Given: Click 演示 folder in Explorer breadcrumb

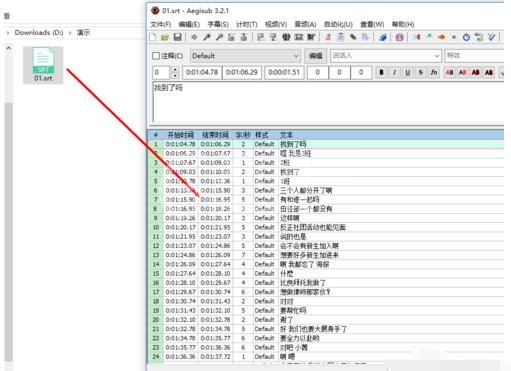Looking at the screenshot, I should click(83, 32).
